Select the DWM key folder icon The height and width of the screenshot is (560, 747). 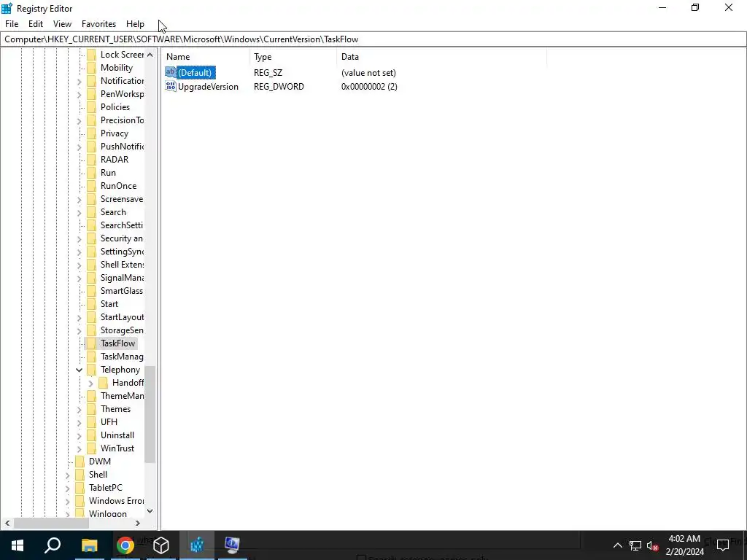[80, 462]
